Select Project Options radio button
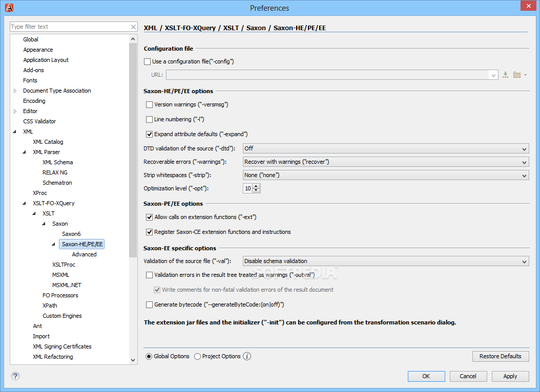The width and height of the screenshot is (540, 392). 197,356
